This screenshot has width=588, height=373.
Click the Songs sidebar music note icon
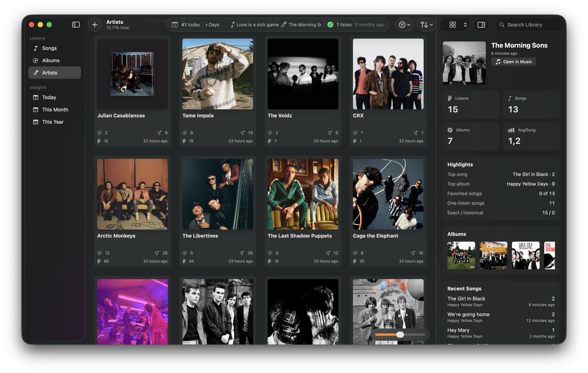coord(36,48)
